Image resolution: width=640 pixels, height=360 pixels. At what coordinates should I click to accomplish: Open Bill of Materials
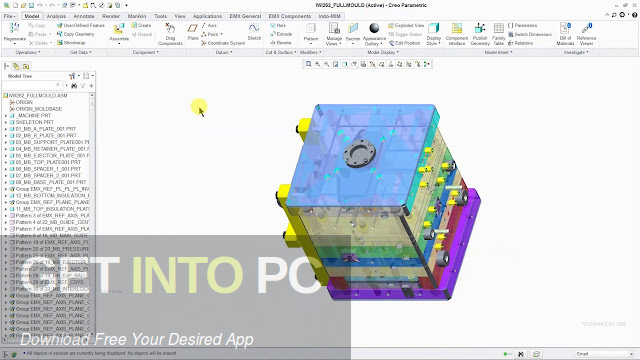tap(565, 33)
